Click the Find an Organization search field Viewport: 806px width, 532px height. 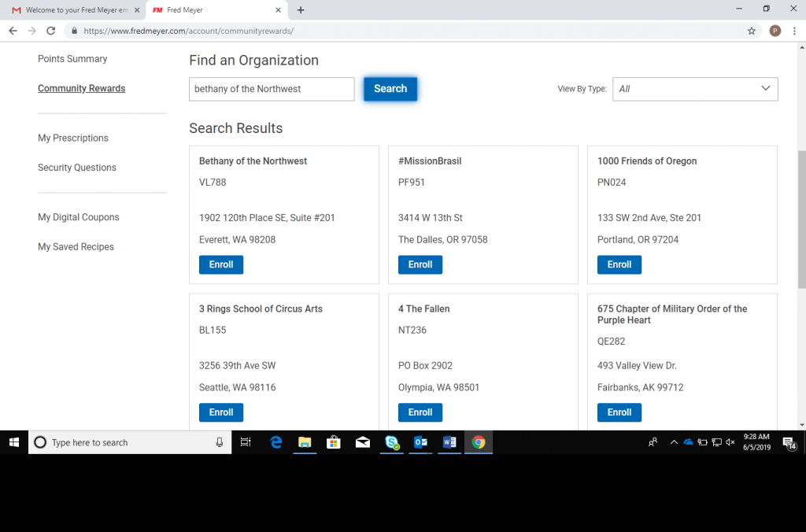coord(272,89)
